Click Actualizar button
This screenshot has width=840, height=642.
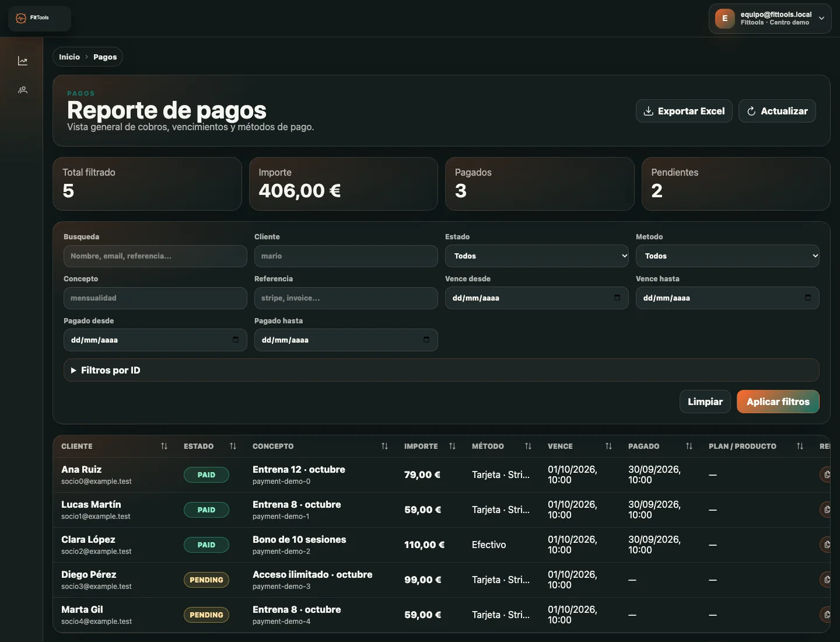click(777, 111)
